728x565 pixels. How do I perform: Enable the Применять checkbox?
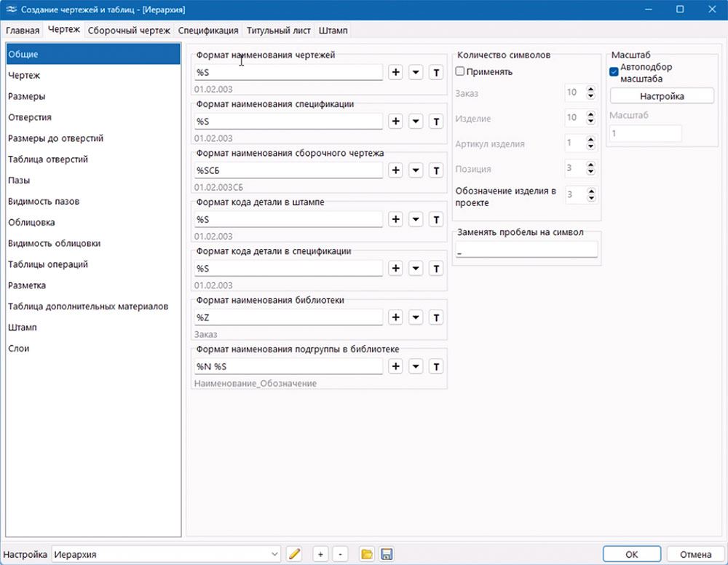click(460, 71)
